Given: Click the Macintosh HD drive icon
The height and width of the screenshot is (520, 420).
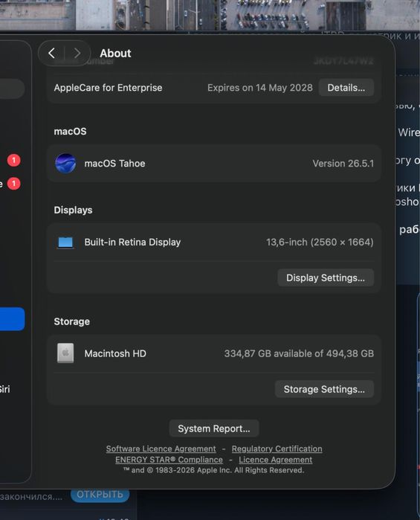Looking at the screenshot, I should (x=65, y=353).
